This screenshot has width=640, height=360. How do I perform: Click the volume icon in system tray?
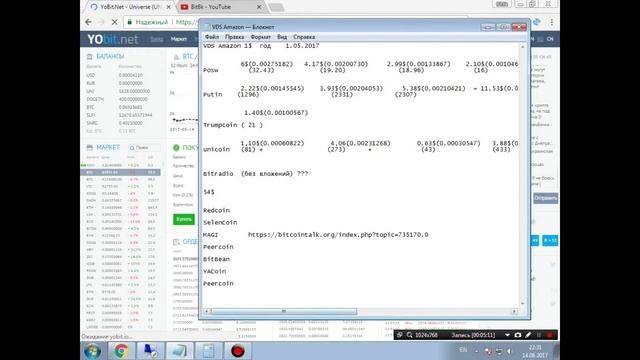click(509, 351)
